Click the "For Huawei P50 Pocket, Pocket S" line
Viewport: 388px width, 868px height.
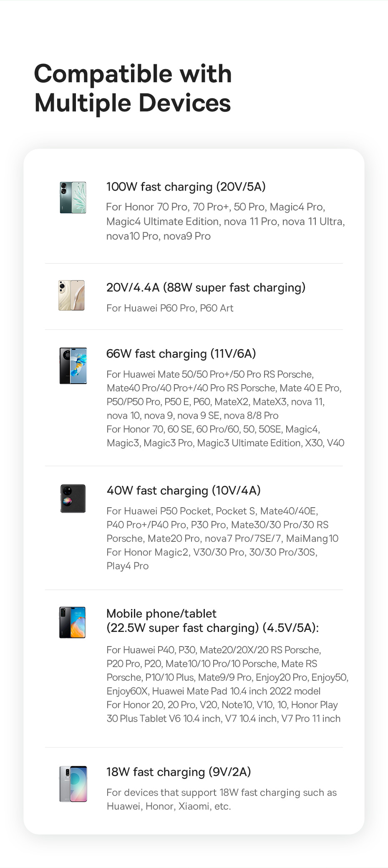[x=212, y=511]
